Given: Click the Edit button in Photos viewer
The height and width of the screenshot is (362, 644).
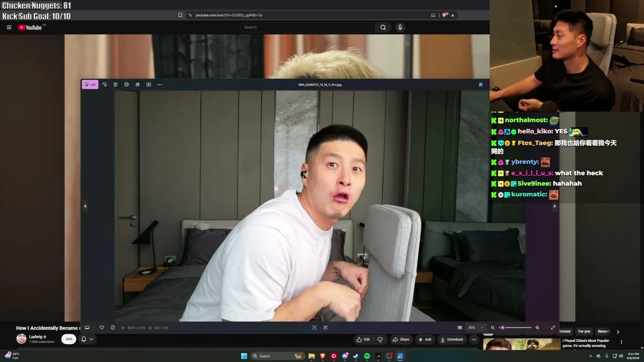Looking at the screenshot, I should coord(90,84).
